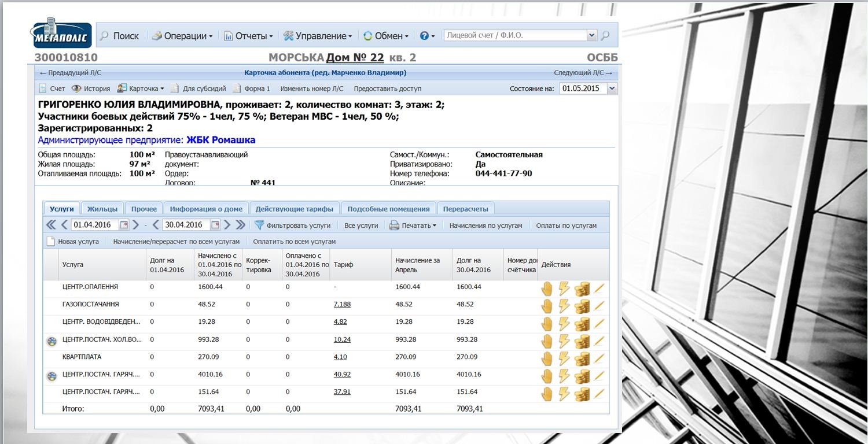Open the help question-mark dropdown
The height and width of the screenshot is (444, 868).
click(427, 36)
